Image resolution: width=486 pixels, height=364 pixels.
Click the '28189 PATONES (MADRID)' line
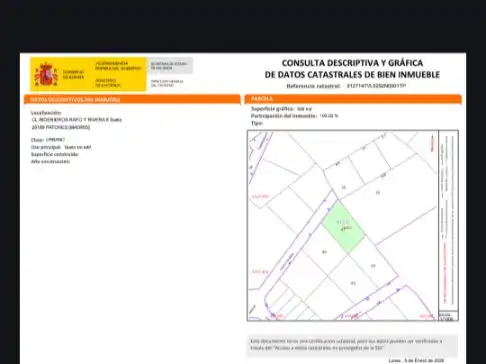pyautogui.click(x=61, y=127)
